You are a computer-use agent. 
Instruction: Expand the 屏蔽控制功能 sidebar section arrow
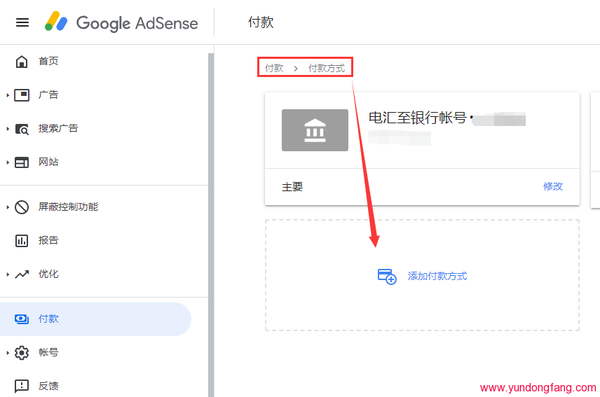[x=8, y=207]
